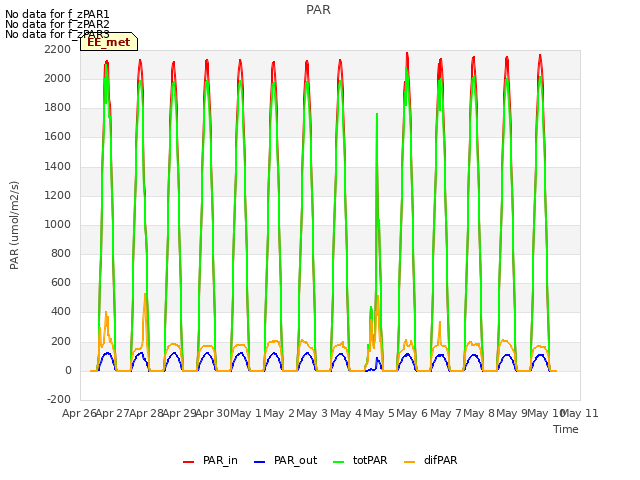This screenshot has height=480, width=640.
Task: Click the May 11 x-axis date label
Action: pyautogui.click(x=580, y=413)
